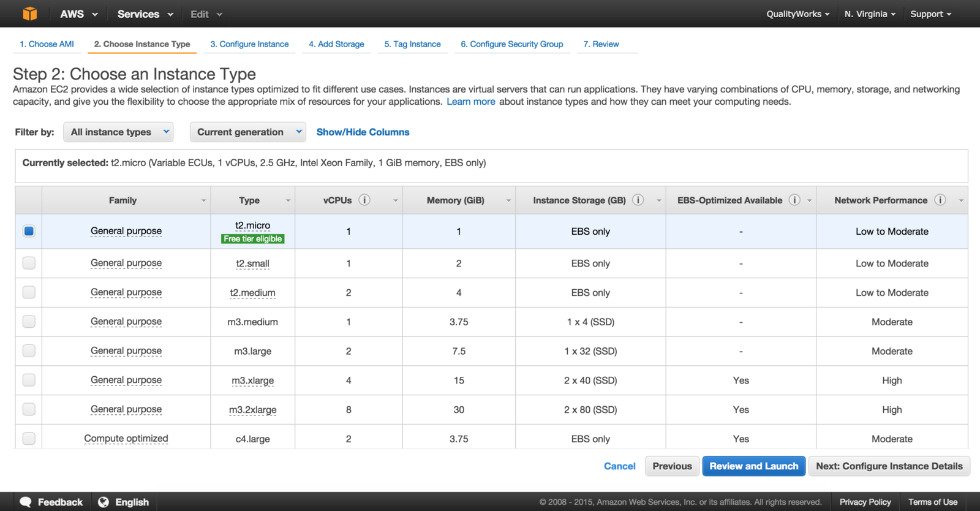Screen dimensions: 980x511
Task: Click the Review and Launch button
Action: 754,466
